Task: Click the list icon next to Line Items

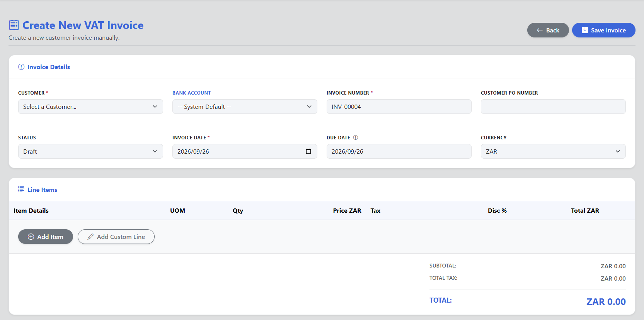Action: point(21,190)
